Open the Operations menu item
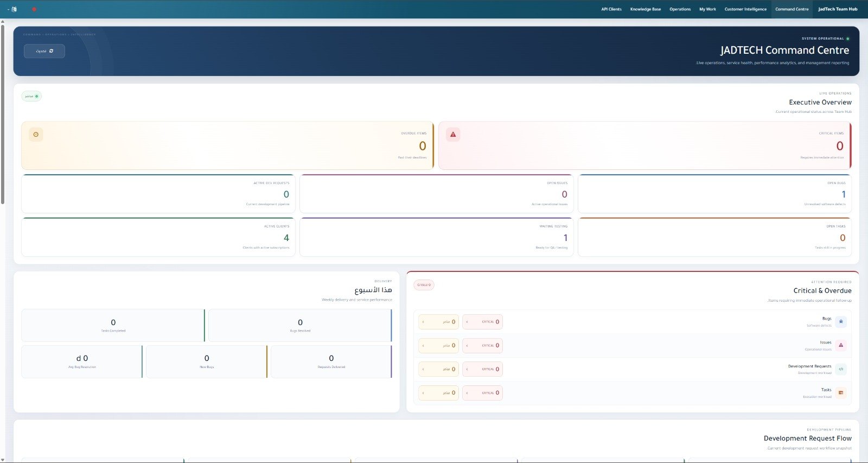868x463 pixels. tap(680, 9)
